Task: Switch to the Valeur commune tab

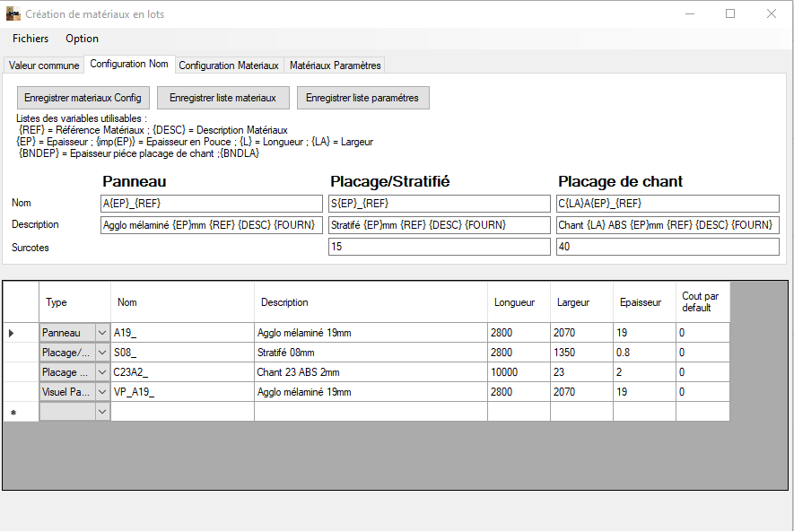Action: (44, 65)
